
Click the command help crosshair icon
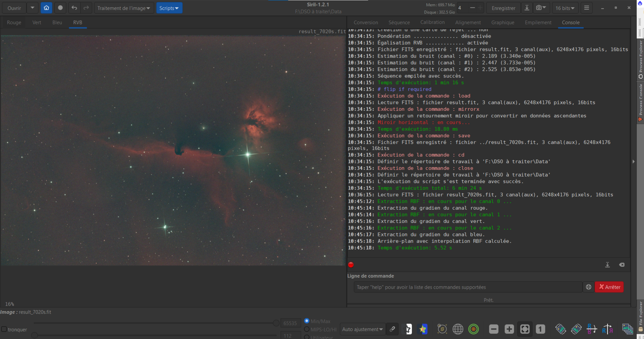coord(589,287)
